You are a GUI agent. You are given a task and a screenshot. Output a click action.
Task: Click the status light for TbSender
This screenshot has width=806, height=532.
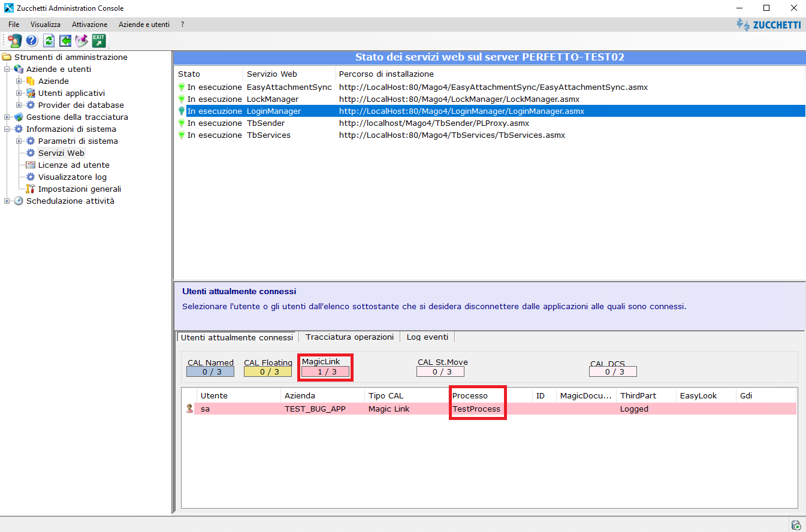(x=182, y=123)
